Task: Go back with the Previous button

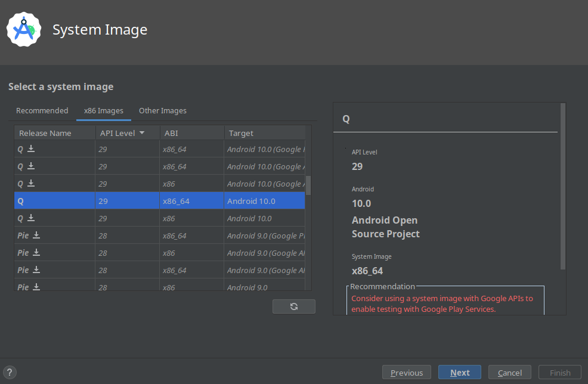Action: tap(407, 373)
